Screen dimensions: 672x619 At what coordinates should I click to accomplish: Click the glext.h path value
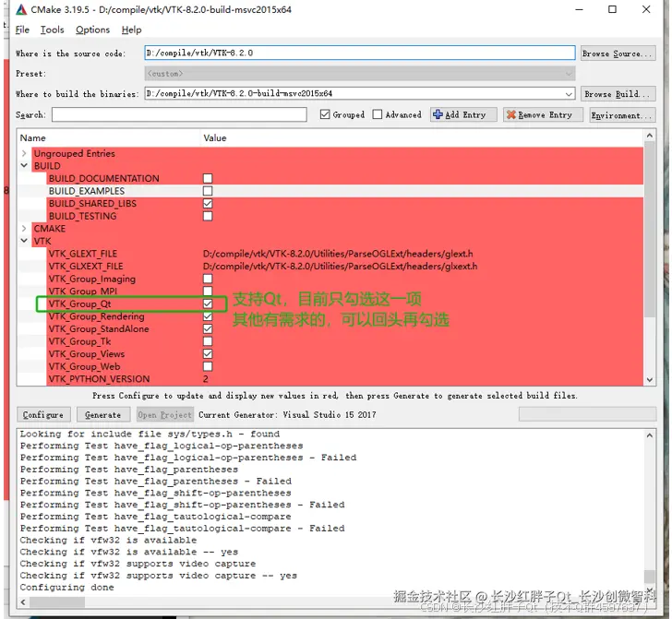pyautogui.click(x=338, y=254)
